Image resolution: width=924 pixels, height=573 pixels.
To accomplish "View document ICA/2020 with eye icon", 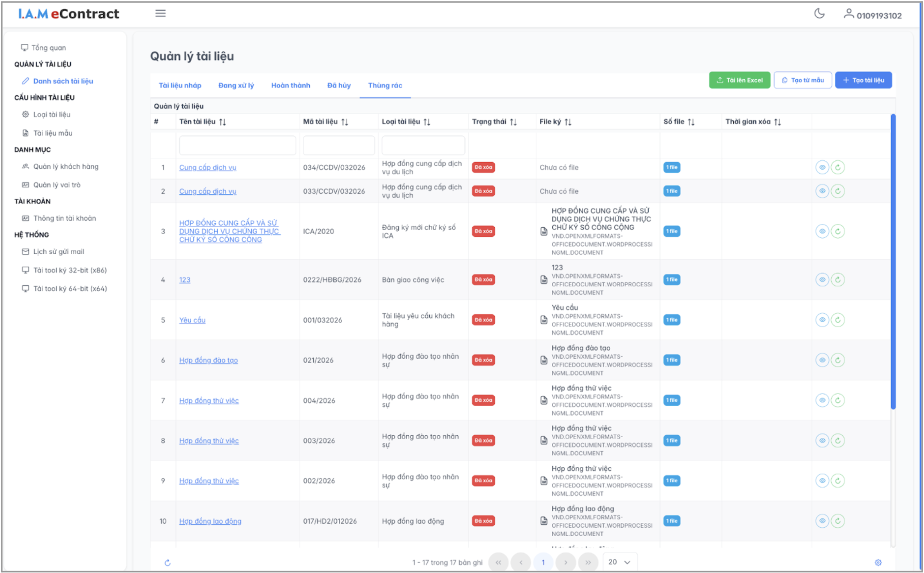I will coord(822,231).
